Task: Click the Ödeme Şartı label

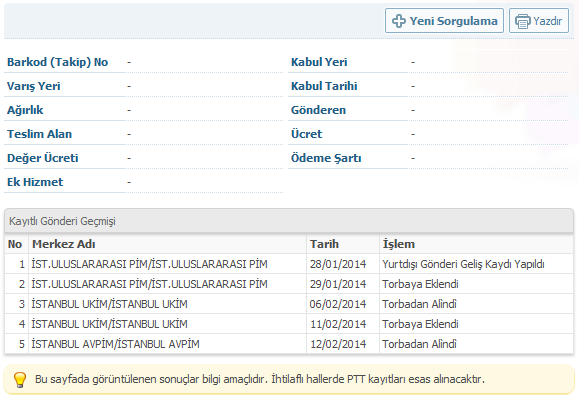Action: point(326,158)
